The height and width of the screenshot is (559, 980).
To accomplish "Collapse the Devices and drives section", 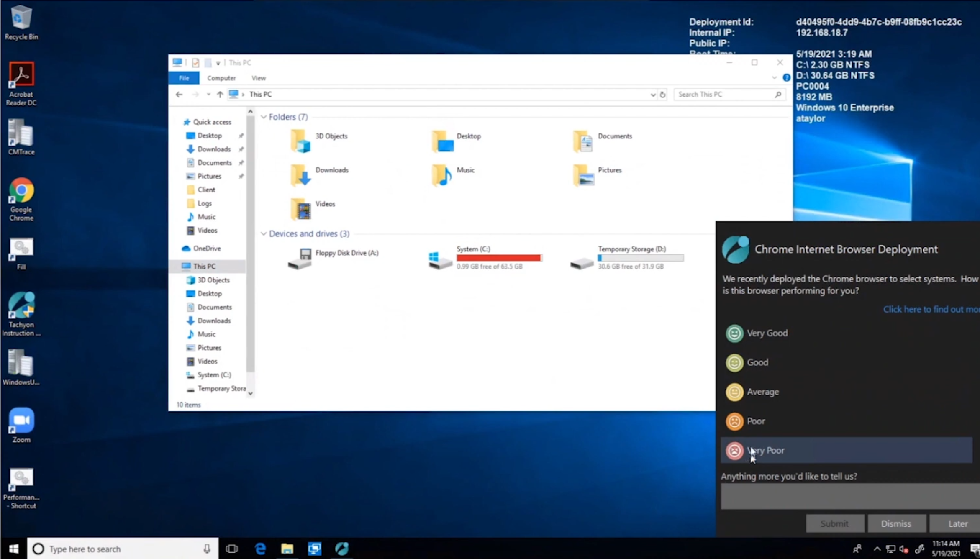I will pyautogui.click(x=264, y=233).
